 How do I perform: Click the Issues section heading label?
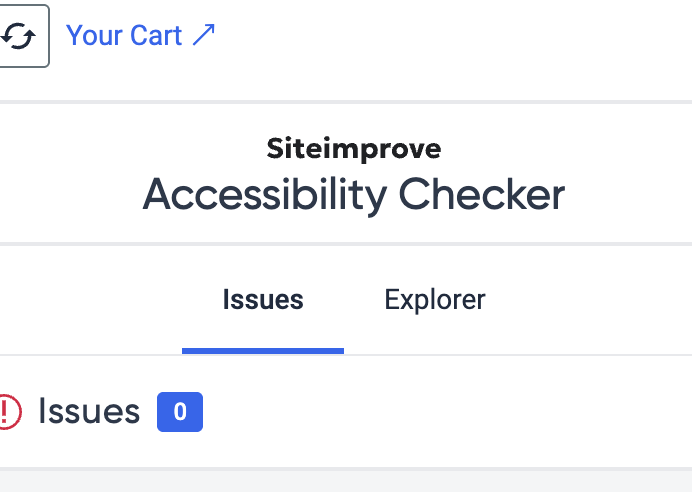click(89, 411)
